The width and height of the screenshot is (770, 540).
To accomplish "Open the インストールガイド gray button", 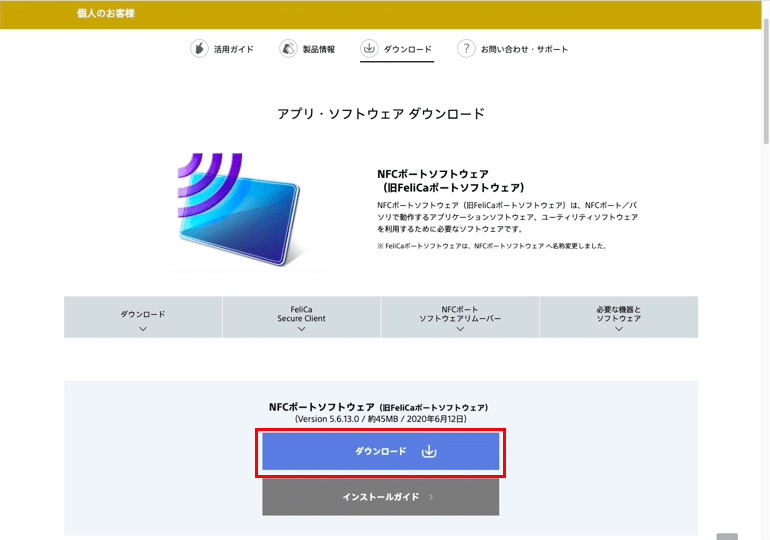I will tap(381, 497).
